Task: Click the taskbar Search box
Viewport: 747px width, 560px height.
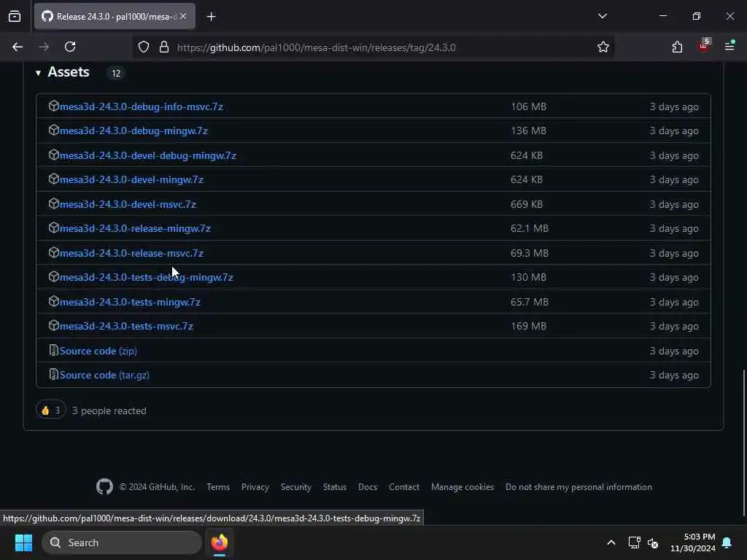Action: point(122,542)
